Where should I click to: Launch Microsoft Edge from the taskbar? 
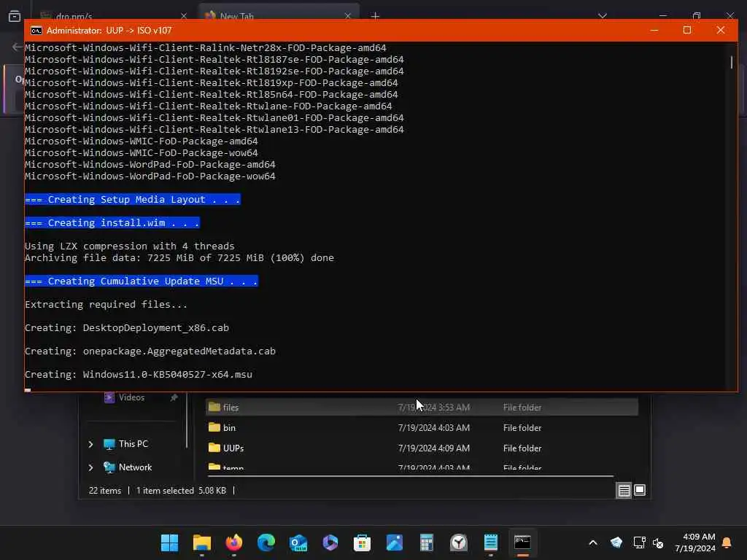pyautogui.click(x=266, y=542)
